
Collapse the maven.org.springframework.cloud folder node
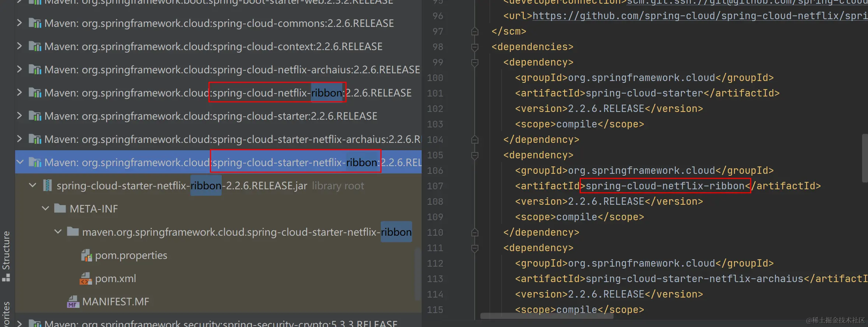tap(58, 232)
